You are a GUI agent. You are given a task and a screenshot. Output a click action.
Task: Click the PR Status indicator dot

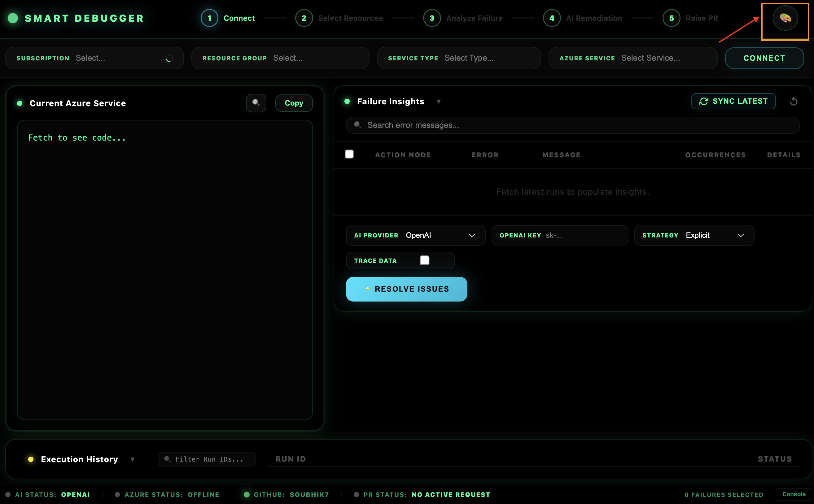pos(356,494)
